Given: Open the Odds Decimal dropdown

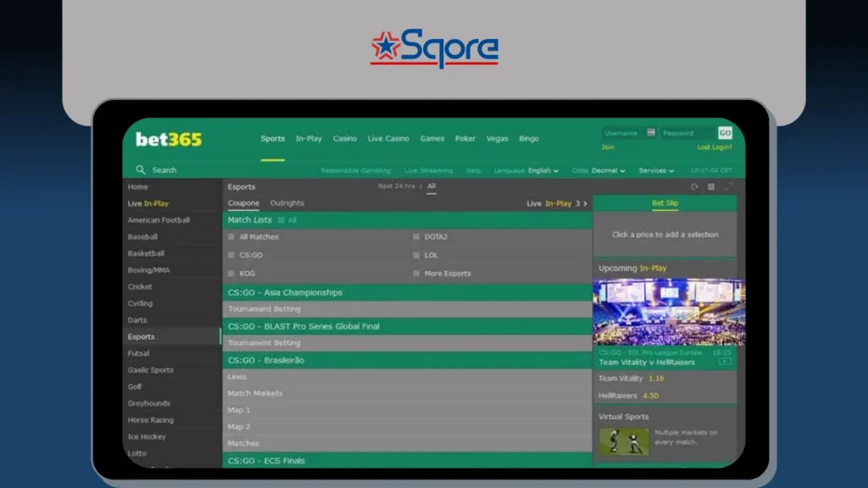Looking at the screenshot, I should coord(598,170).
